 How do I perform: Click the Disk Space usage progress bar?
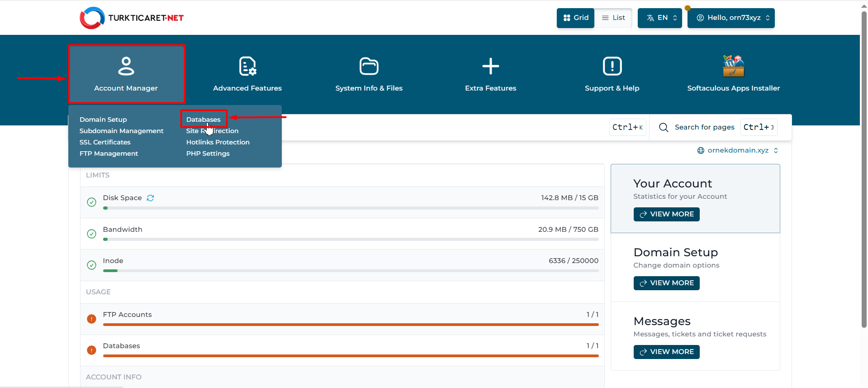coord(351,208)
